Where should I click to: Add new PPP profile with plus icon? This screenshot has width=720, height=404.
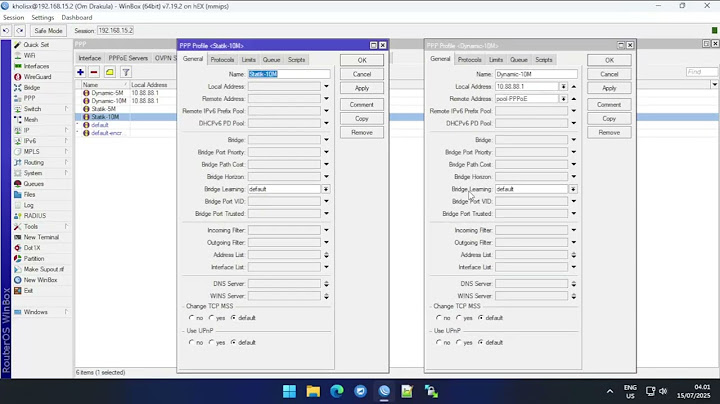(80, 72)
